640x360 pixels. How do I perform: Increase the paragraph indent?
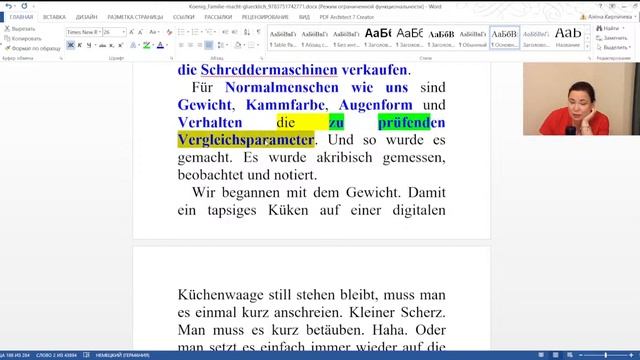(235, 32)
